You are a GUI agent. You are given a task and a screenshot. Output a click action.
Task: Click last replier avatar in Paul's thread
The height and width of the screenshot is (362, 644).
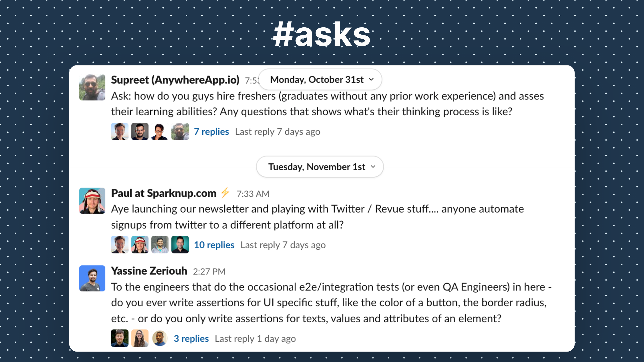point(180,245)
